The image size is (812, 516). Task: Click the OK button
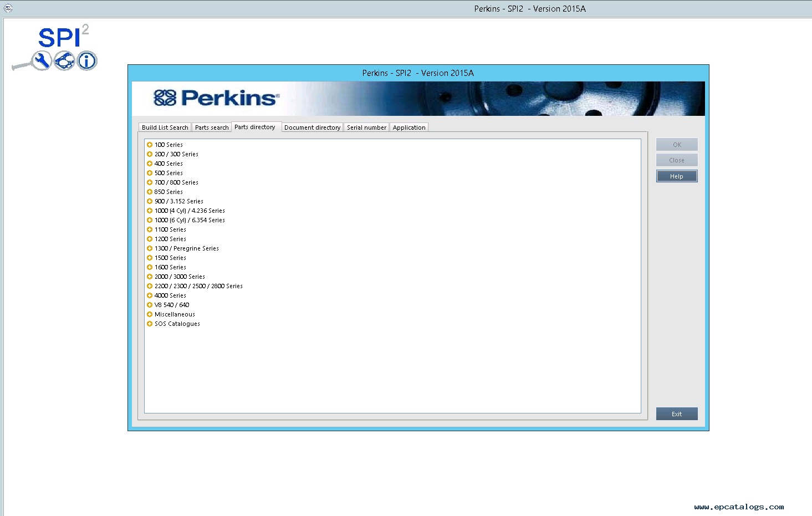click(x=677, y=145)
